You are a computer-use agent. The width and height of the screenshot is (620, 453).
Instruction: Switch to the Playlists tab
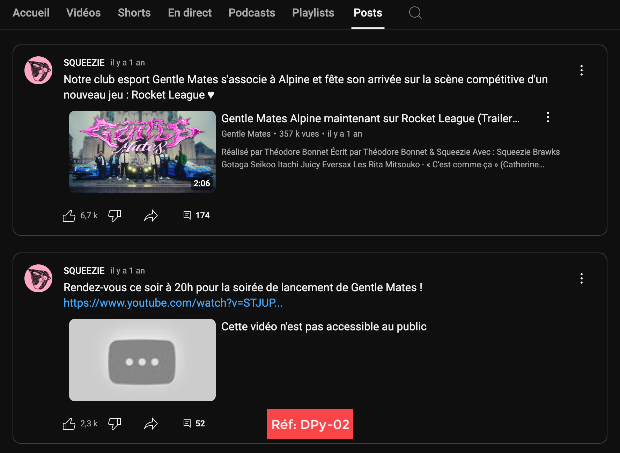313,13
